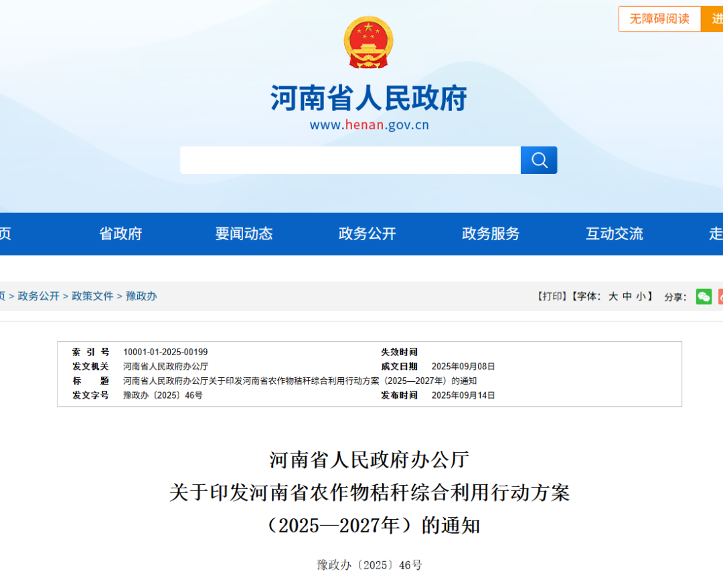Click the 发布时间 value 2025年09月14日
The width and height of the screenshot is (723, 588).
pyautogui.click(x=463, y=395)
